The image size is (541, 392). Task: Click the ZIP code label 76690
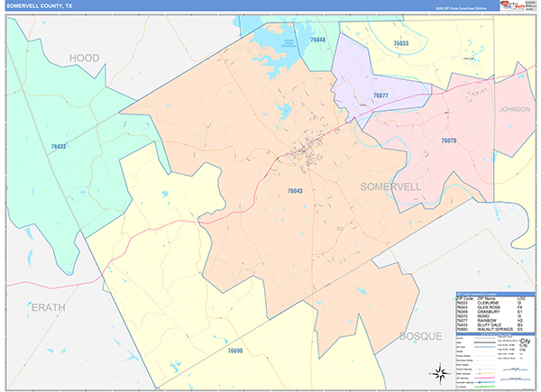coord(235,351)
